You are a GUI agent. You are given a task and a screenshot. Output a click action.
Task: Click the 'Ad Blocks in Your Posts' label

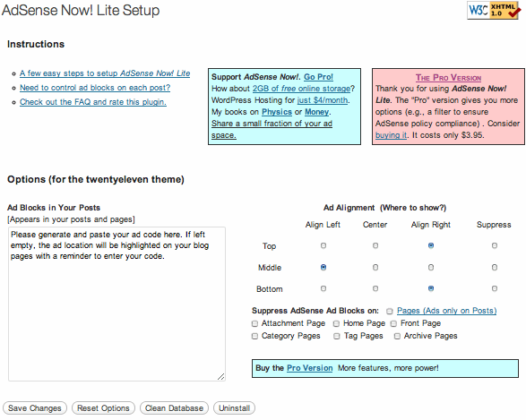tap(54, 208)
